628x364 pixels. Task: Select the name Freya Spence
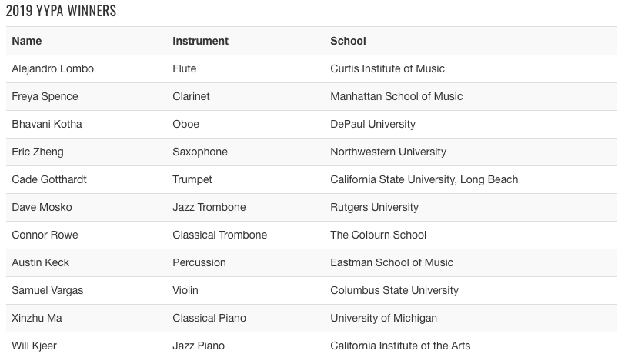coord(45,96)
